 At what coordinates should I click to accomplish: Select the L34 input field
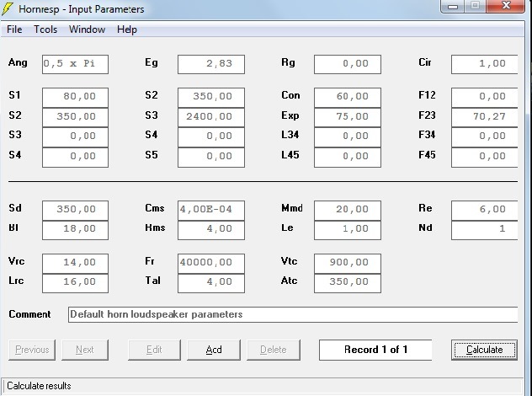pos(348,137)
